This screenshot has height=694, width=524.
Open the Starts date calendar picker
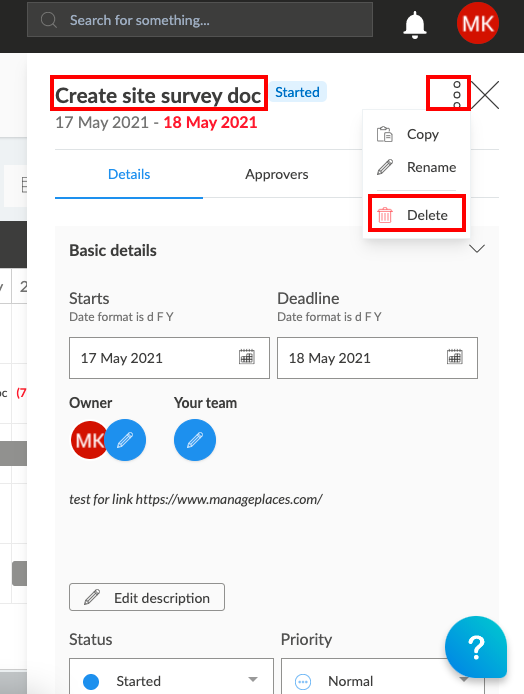(247, 357)
